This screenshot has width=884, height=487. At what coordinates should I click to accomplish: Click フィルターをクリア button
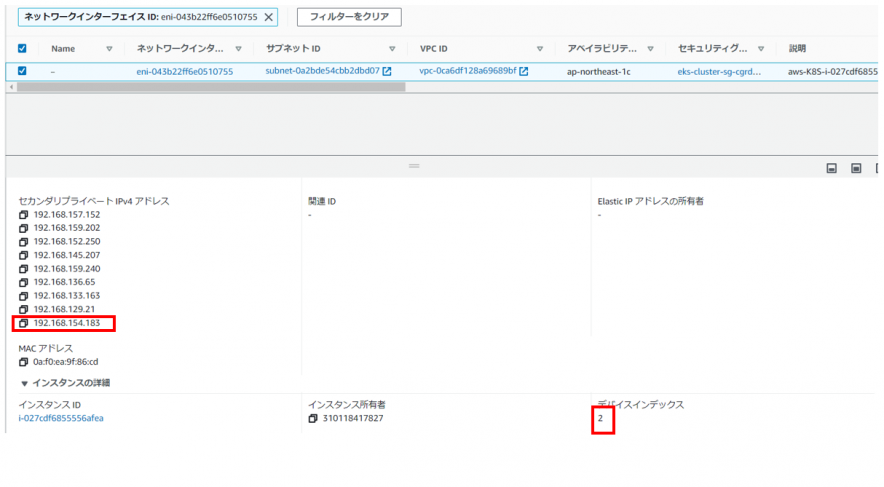[x=349, y=17]
